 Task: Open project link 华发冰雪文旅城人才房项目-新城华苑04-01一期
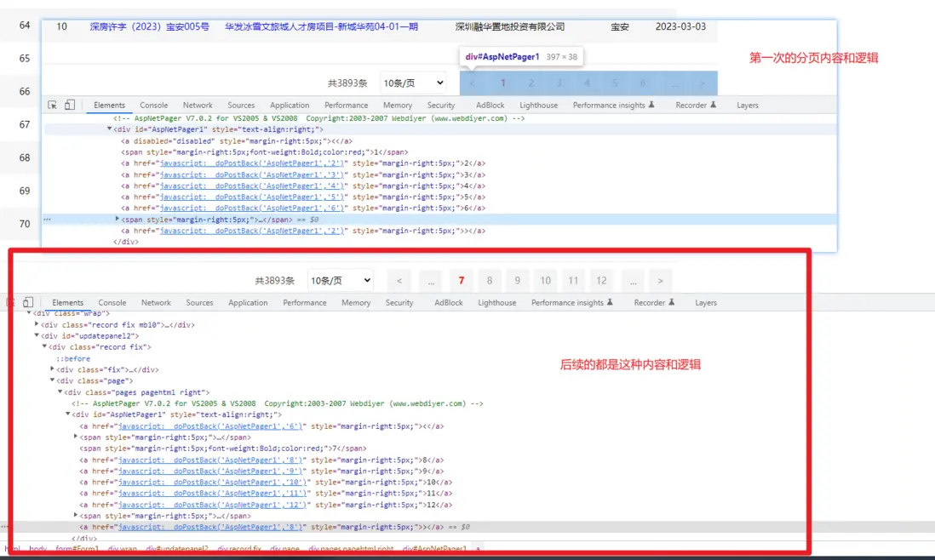click(x=321, y=27)
